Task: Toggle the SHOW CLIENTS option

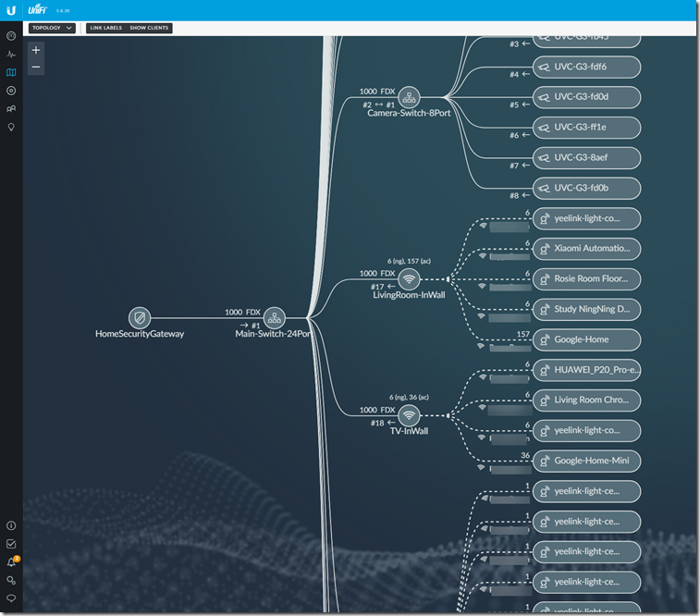Action: point(149,28)
